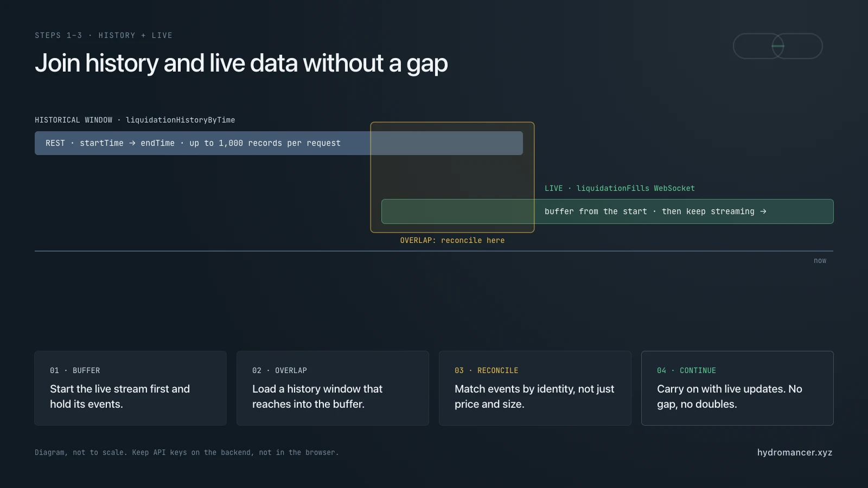
Task: Click the 'OVERLAP: reconcile here' caption
Action: 452,240
